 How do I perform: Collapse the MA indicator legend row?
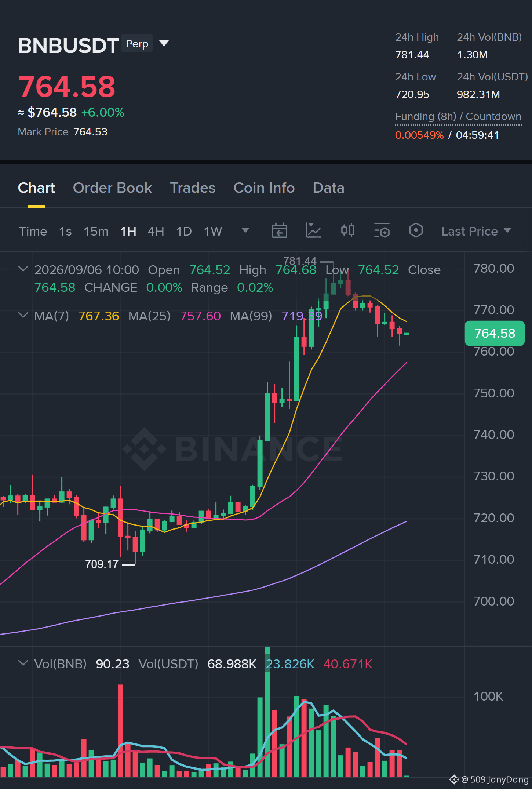[23, 315]
